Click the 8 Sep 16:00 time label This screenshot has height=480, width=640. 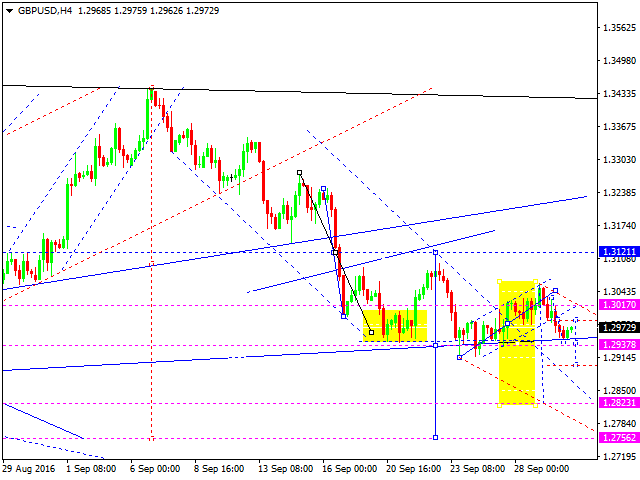click(x=219, y=469)
